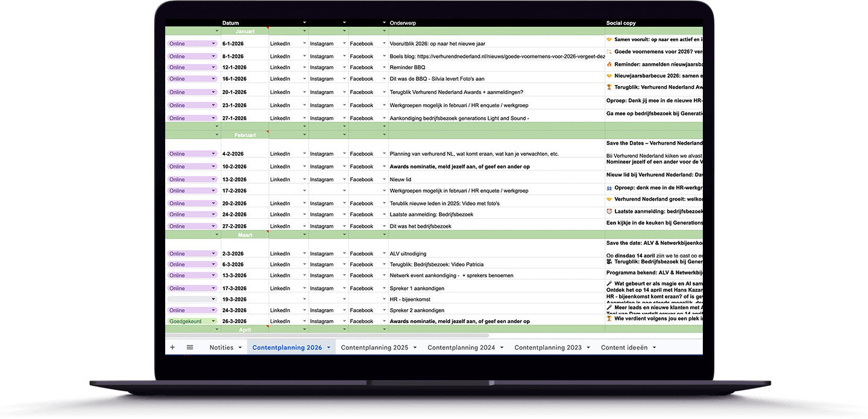Switch to the Notities sheet tab
The width and height of the screenshot is (868, 419).
221,348
